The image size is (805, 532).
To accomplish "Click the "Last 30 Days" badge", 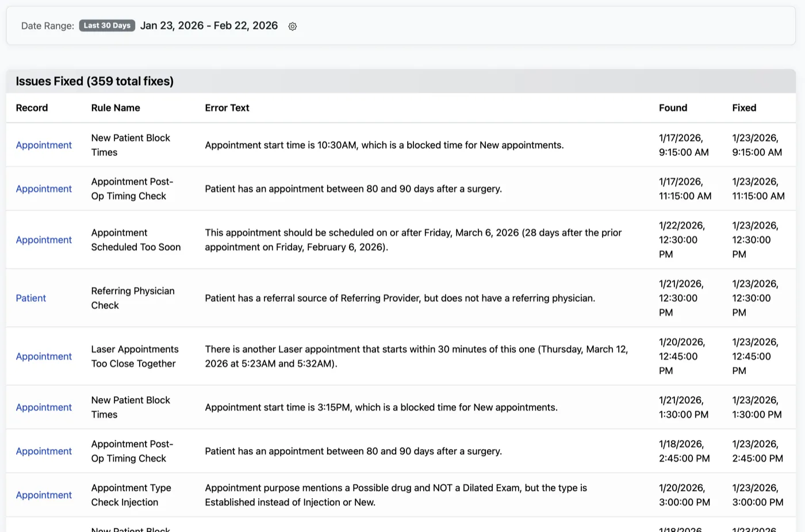I will point(107,25).
